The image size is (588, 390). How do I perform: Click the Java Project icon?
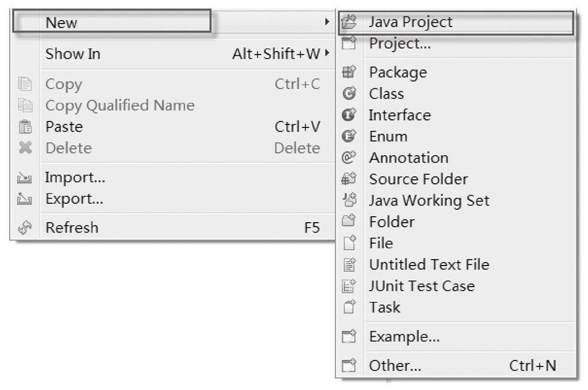coord(349,22)
